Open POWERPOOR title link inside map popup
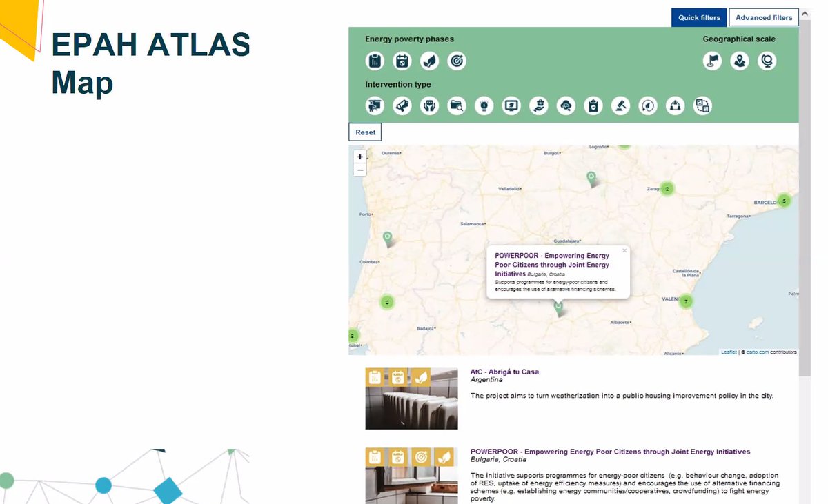Screen dimensions: 828x504 click(x=552, y=264)
